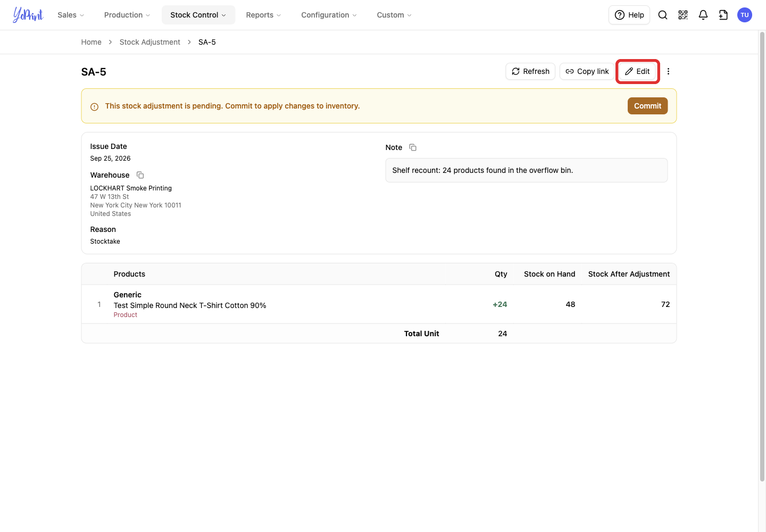
Task: Copy the Note text icon
Action: (413, 147)
